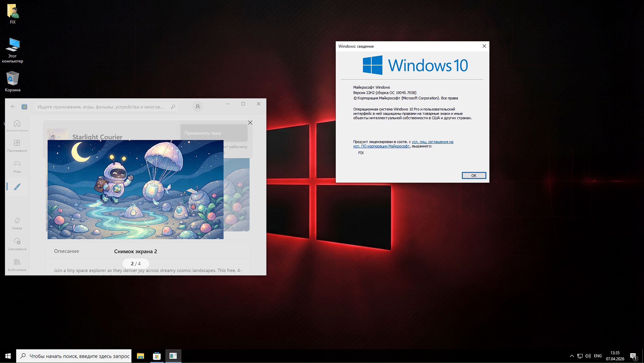Open Microsoft Store from the taskbar
Screen dimensions: 644x363
pyautogui.click(x=157, y=356)
